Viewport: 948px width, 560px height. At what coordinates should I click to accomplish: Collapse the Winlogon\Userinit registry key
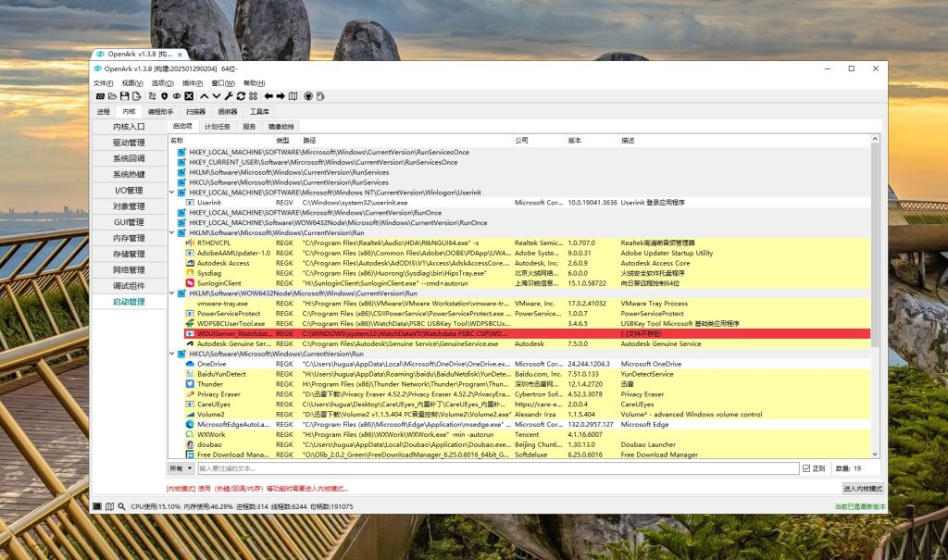pos(172,193)
